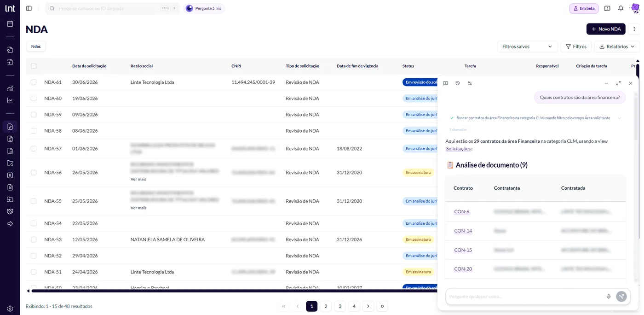
Task: Expand 'Ver mais' in NDA-55 row
Action: tap(138, 208)
